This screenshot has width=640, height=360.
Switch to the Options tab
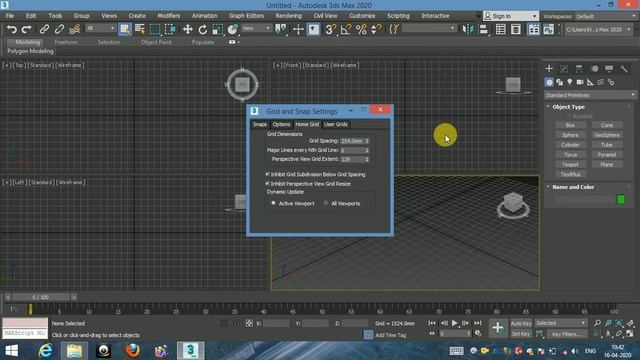[281, 124]
